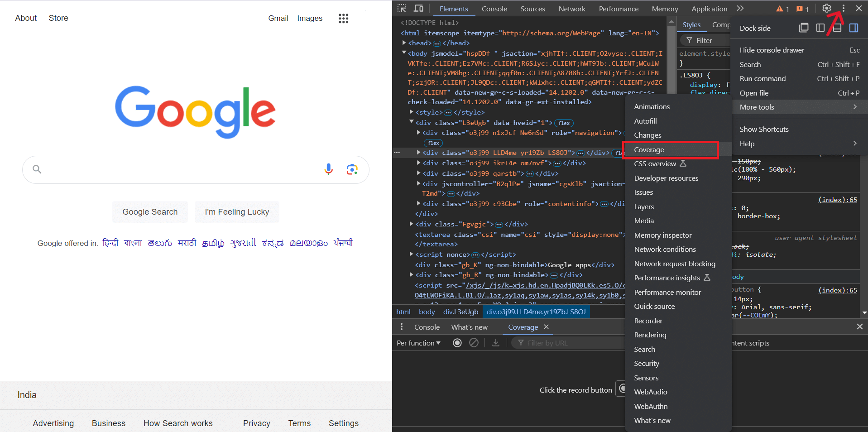Open the Gmail link

click(278, 18)
